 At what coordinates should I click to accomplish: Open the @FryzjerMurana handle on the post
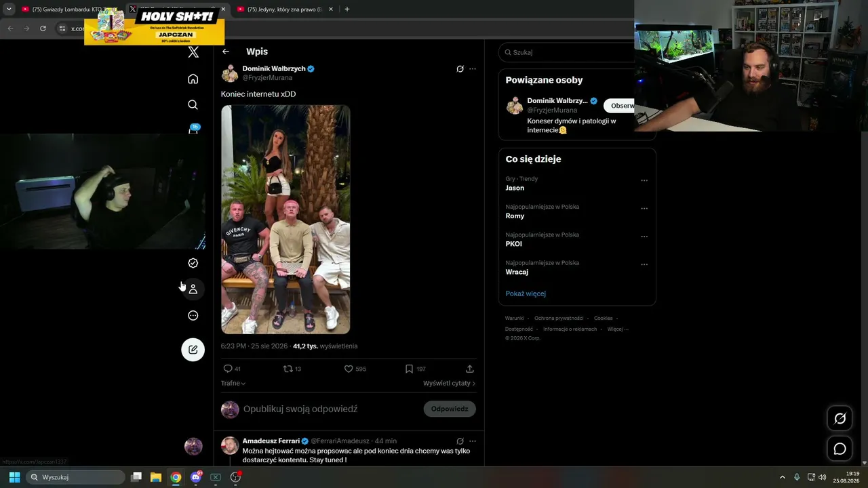pyautogui.click(x=267, y=78)
